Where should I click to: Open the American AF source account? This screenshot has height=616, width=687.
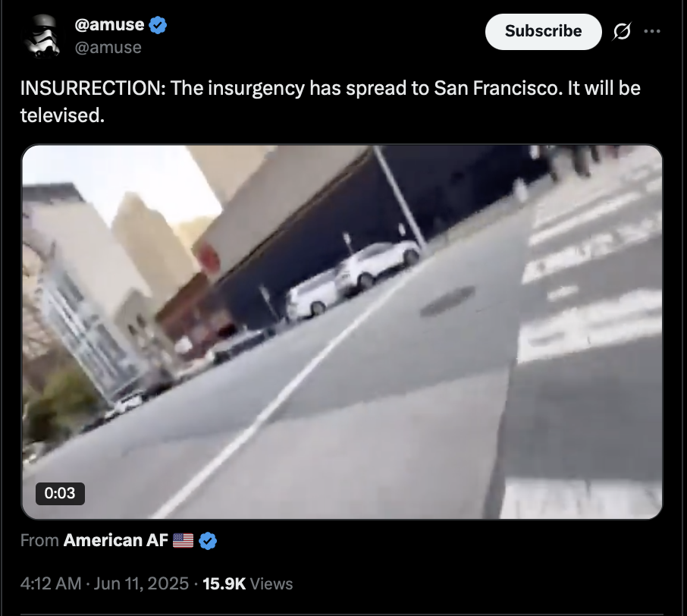[x=115, y=541]
